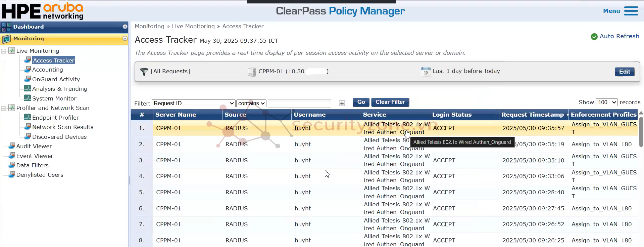Click CPPM-01 server name in row 8
The image size is (644, 247).
click(168, 240)
